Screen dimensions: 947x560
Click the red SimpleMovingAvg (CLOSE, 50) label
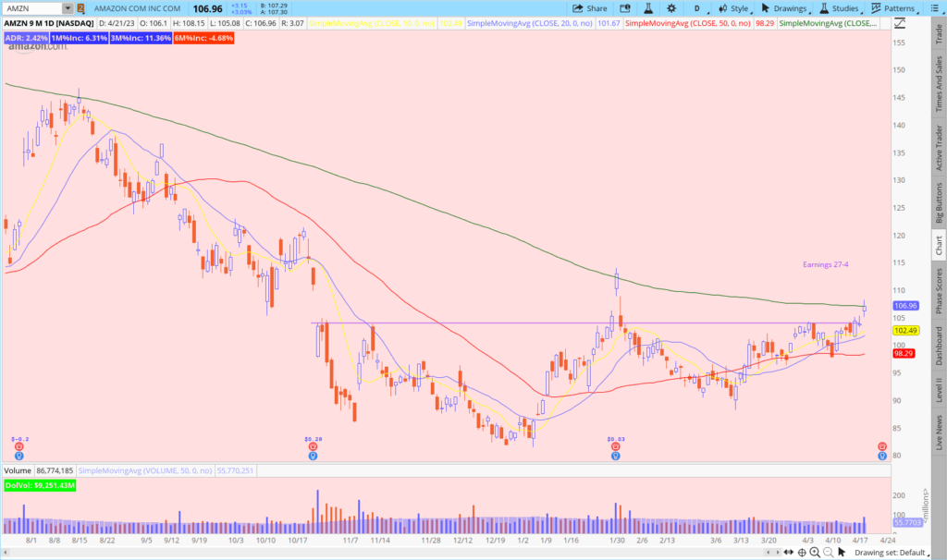pyautogui.click(x=688, y=23)
